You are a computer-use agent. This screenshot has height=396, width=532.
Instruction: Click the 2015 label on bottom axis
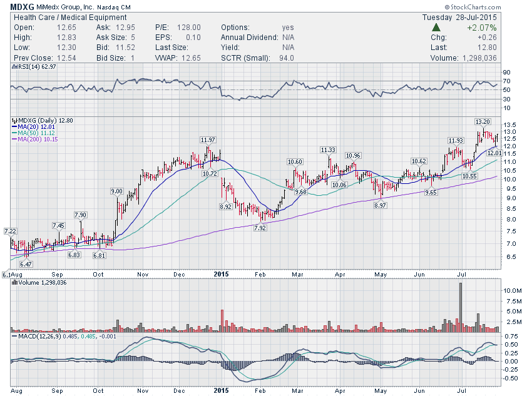click(x=221, y=390)
